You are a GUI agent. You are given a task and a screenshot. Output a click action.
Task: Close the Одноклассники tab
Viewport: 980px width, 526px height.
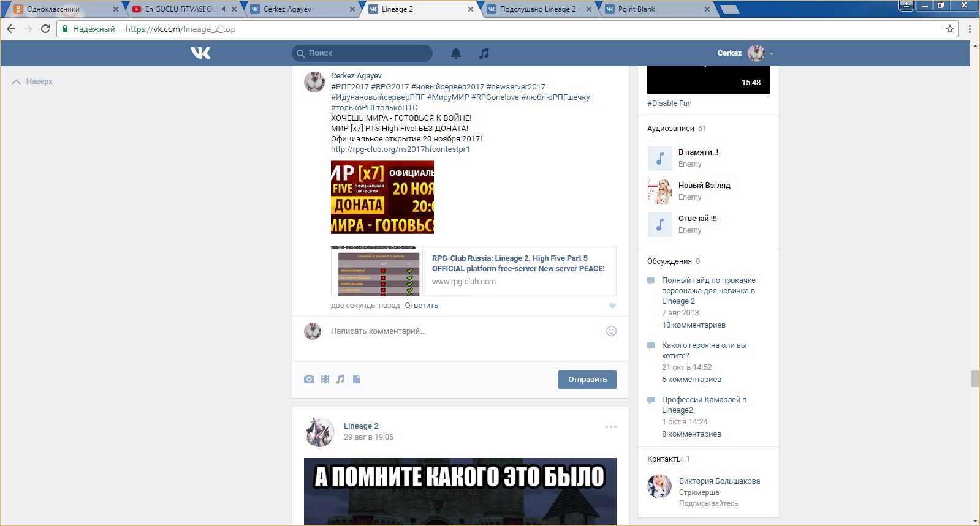pyautogui.click(x=116, y=9)
